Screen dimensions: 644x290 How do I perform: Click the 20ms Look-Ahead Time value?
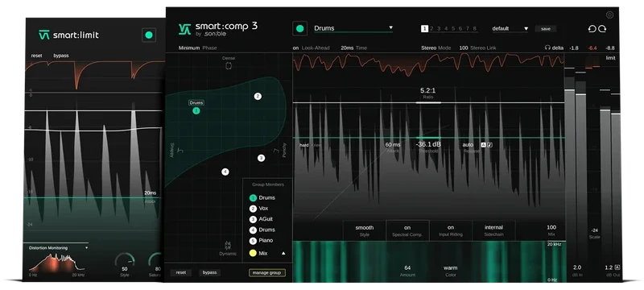(x=347, y=48)
